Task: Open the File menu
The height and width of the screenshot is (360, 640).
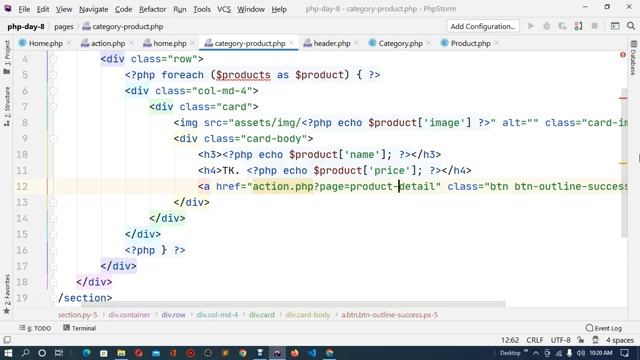Action: [24, 9]
